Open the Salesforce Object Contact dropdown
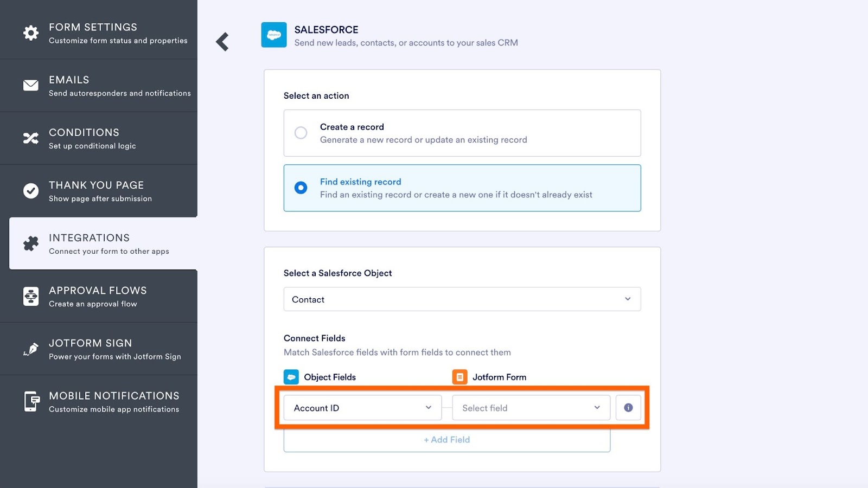The width and height of the screenshot is (868, 488). coord(462,299)
